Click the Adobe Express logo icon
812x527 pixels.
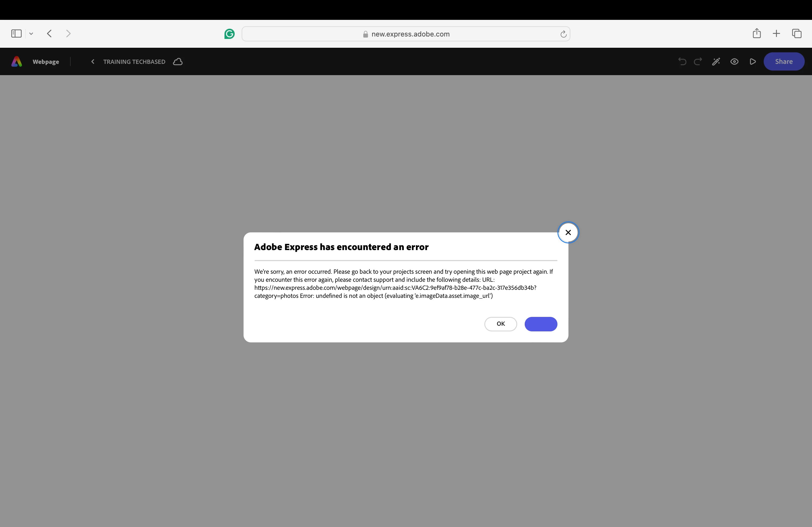coord(16,62)
